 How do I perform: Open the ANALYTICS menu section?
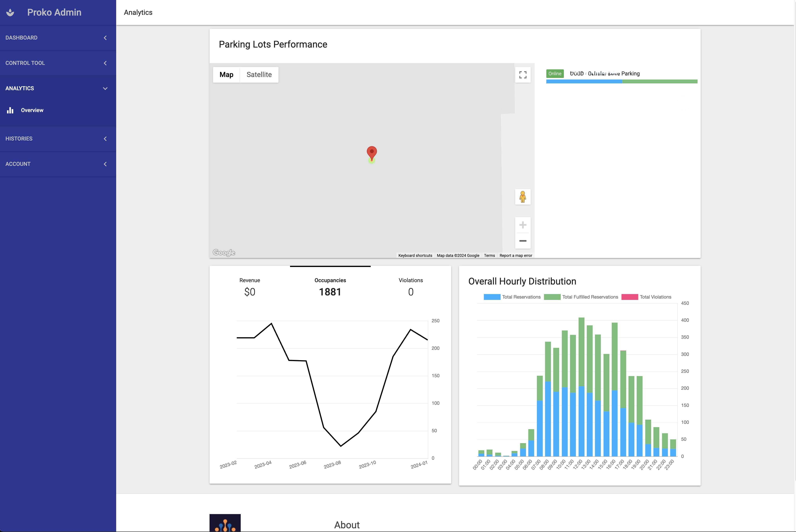[58, 88]
